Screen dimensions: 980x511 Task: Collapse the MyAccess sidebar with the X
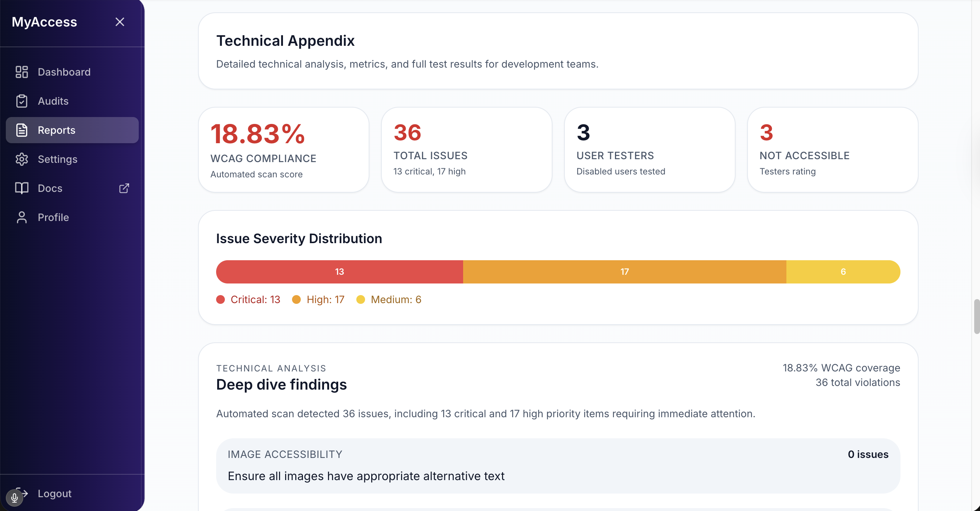coord(120,22)
